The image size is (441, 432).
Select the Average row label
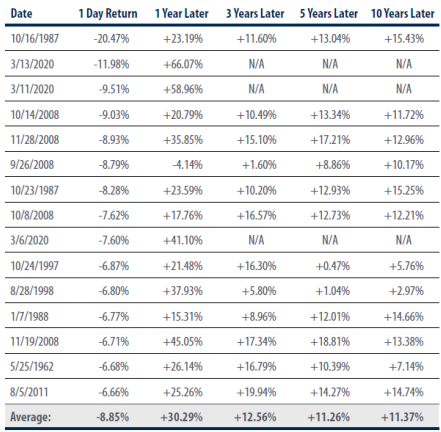(31, 417)
